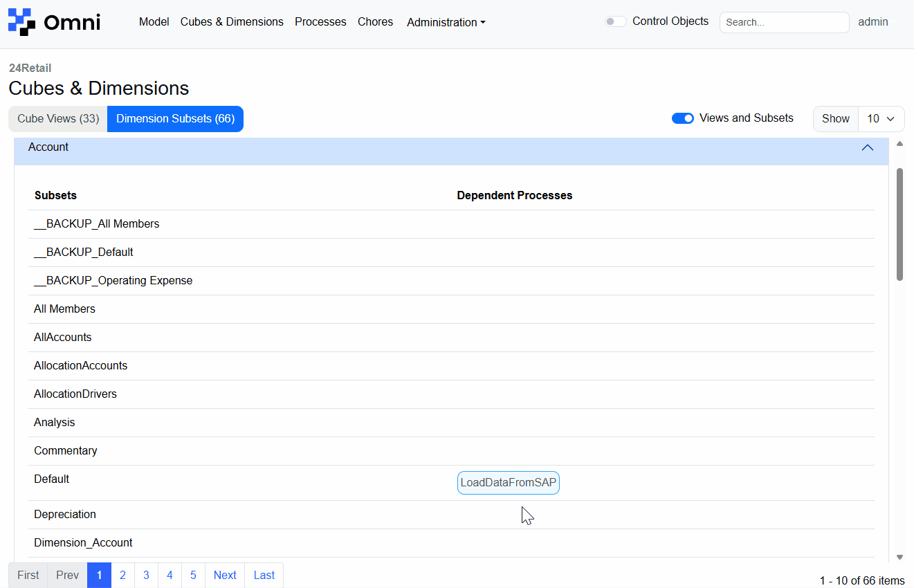Switch to the Cube Views tab

tap(57, 118)
